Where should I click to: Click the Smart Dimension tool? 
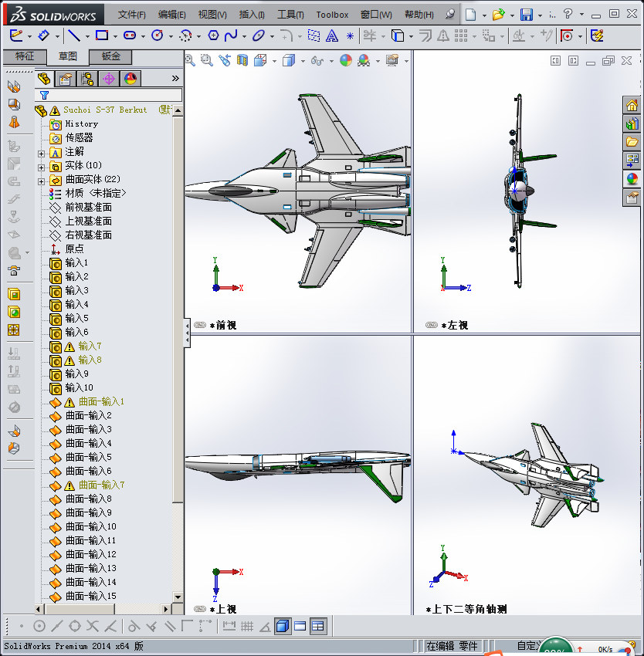(x=43, y=36)
